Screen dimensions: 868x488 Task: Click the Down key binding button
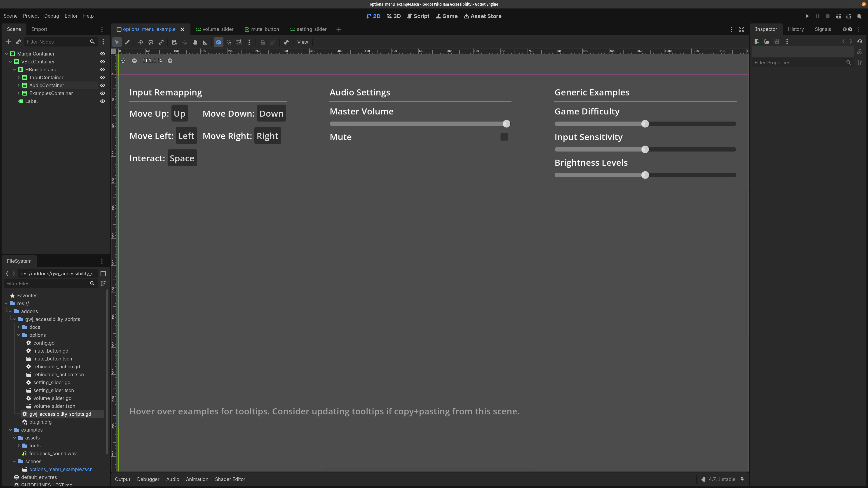(271, 113)
